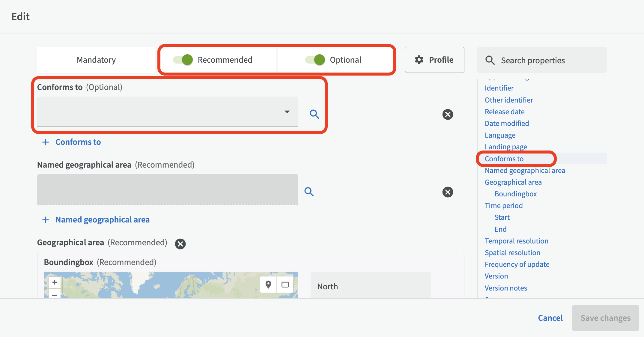This screenshot has width=644, height=337.
Task: Click the Cancel link
Action: (x=550, y=318)
